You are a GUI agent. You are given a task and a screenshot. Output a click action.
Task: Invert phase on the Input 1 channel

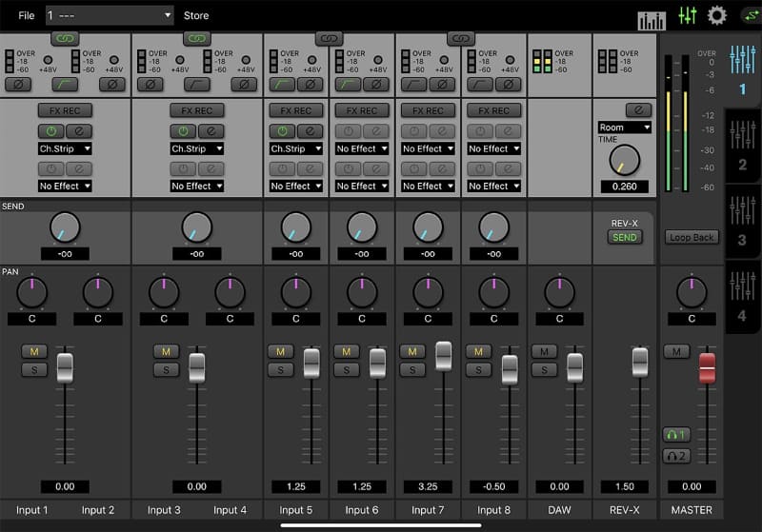coord(18,85)
